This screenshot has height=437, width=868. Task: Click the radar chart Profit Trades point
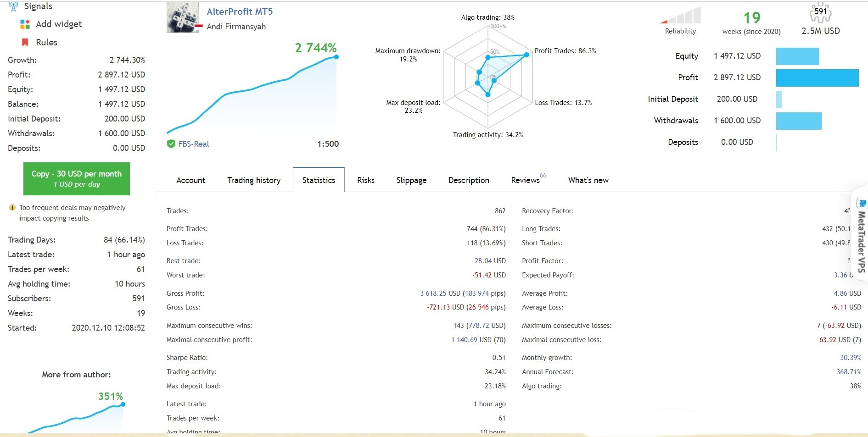[x=526, y=55]
